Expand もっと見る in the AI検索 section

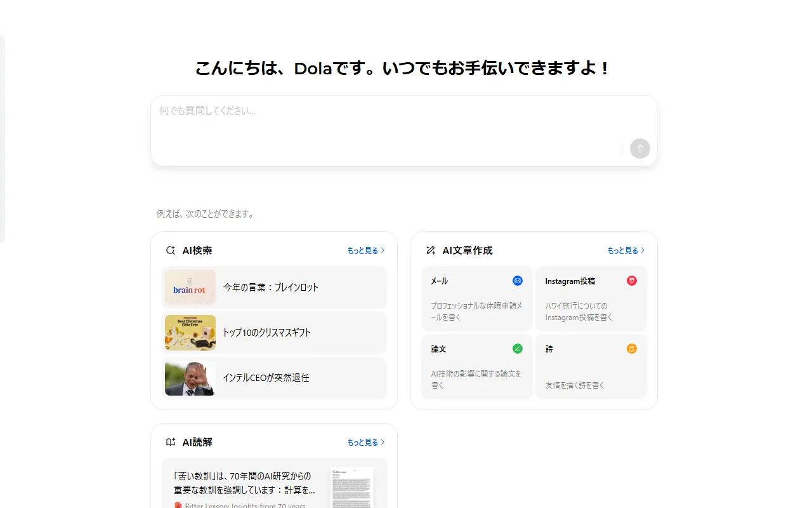coord(365,250)
